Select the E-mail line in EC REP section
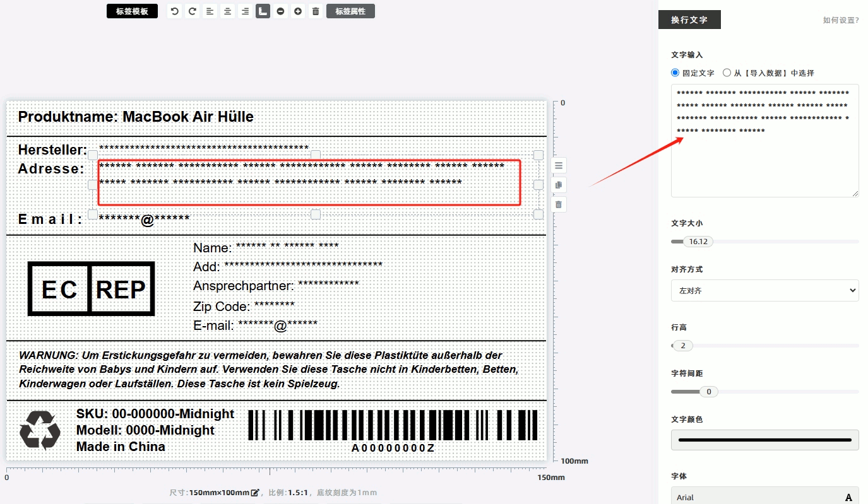Viewport: 868px width, 504px height. tap(255, 325)
